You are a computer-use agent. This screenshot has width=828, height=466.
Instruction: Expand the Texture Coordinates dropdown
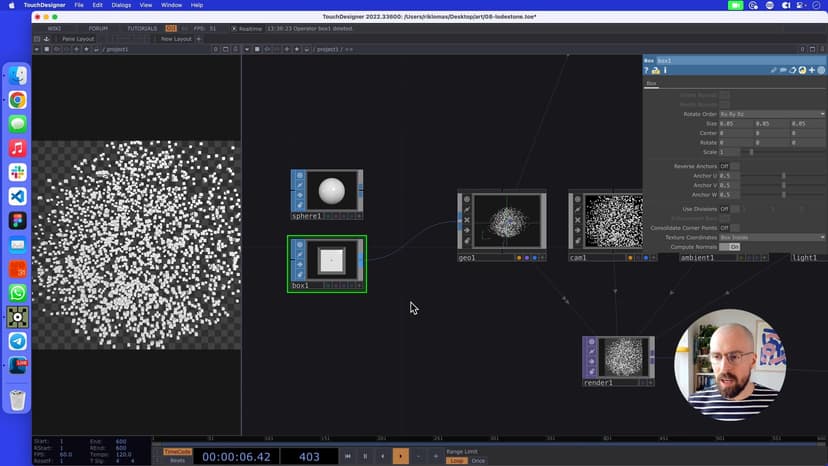click(x=772, y=237)
